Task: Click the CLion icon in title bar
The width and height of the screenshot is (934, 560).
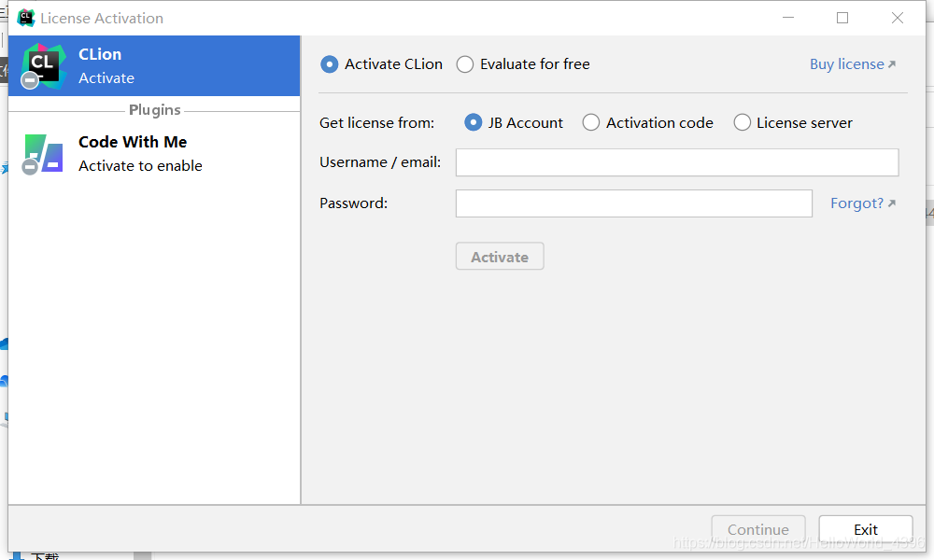Action: click(25, 18)
